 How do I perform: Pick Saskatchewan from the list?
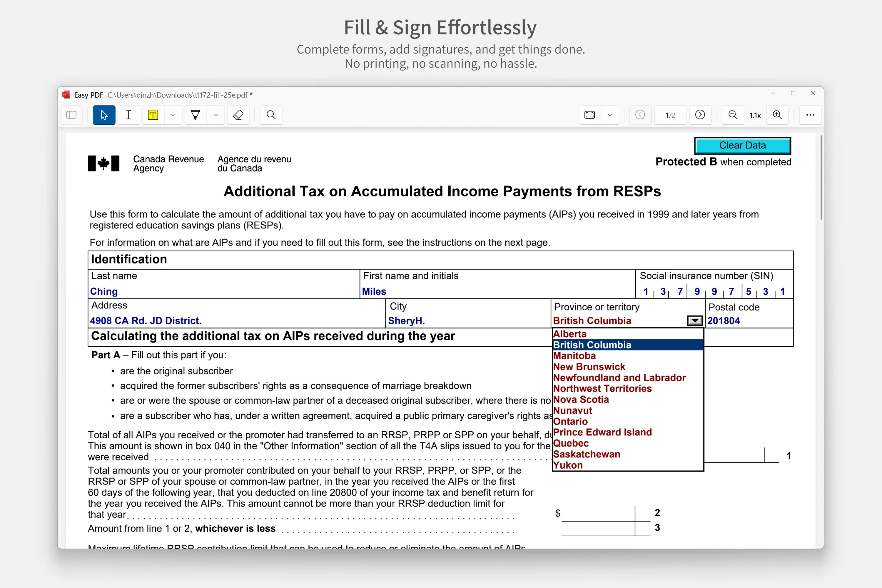point(628,454)
